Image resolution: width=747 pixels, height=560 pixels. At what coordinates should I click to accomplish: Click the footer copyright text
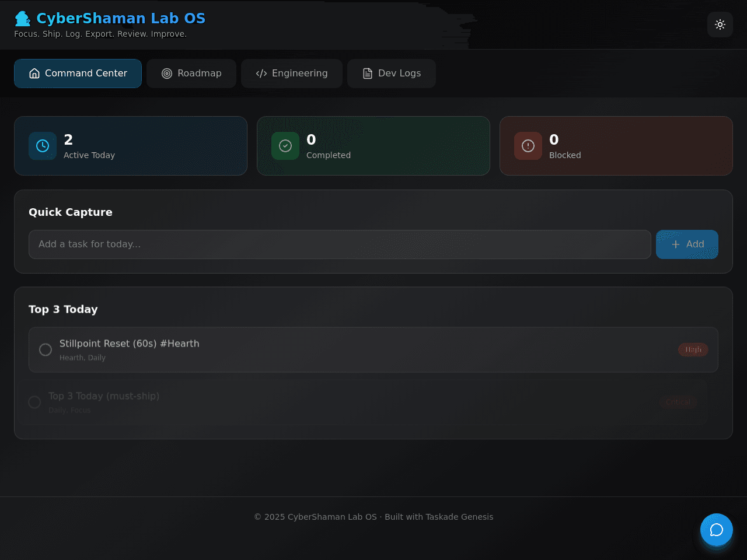click(373, 517)
